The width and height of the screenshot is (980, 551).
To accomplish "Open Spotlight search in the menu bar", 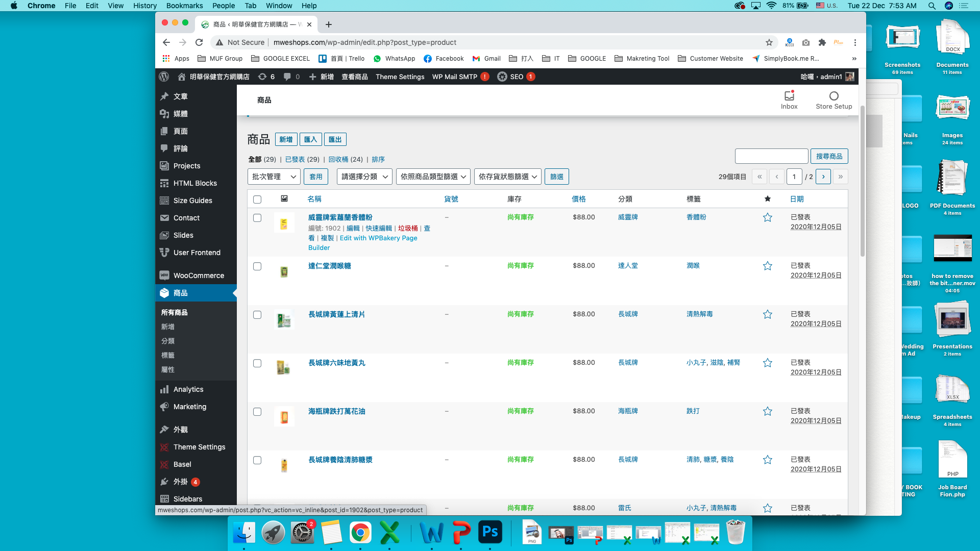I will pos(932,6).
